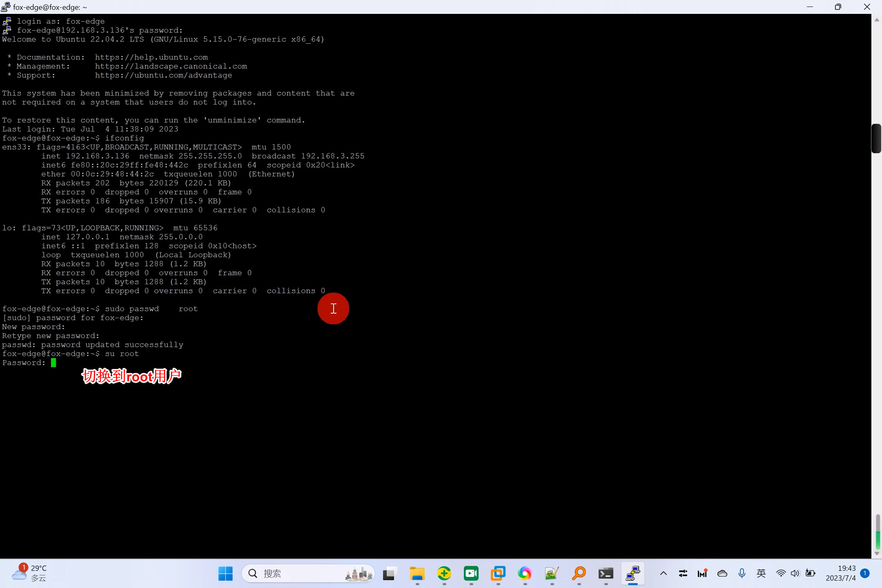Click the https://ubuntu.com/advantage URL text
The width and height of the screenshot is (882, 588).
[164, 75]
